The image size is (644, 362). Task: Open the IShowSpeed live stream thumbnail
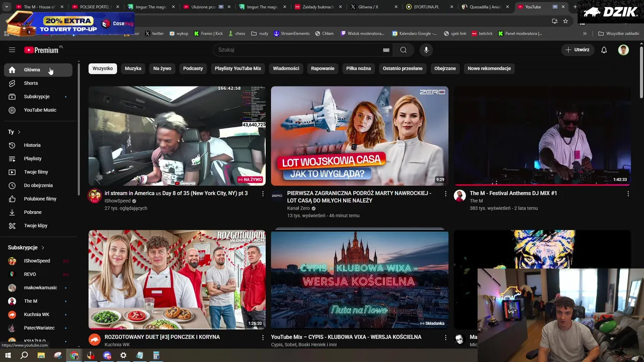[177, 136]
